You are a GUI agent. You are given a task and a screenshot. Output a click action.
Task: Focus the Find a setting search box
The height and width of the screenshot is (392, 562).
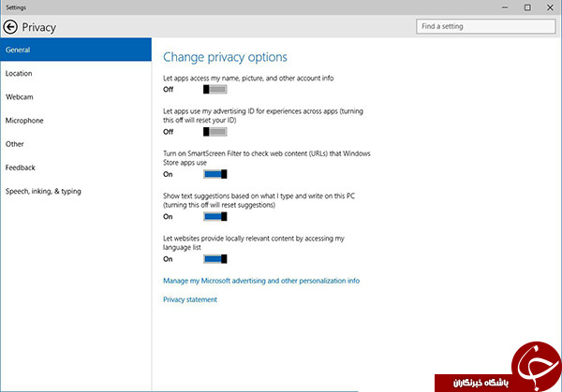click(485, 26)
